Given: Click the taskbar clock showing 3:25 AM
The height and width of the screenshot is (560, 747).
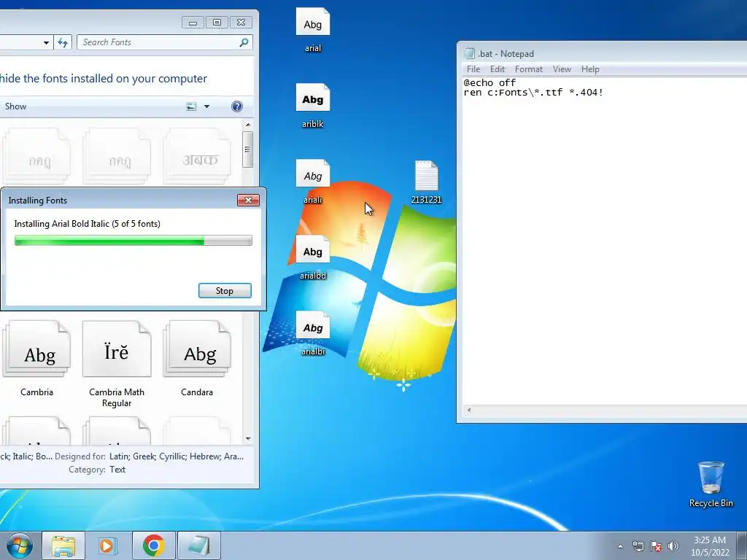Looking at the screenshot, I should [710, 546].
